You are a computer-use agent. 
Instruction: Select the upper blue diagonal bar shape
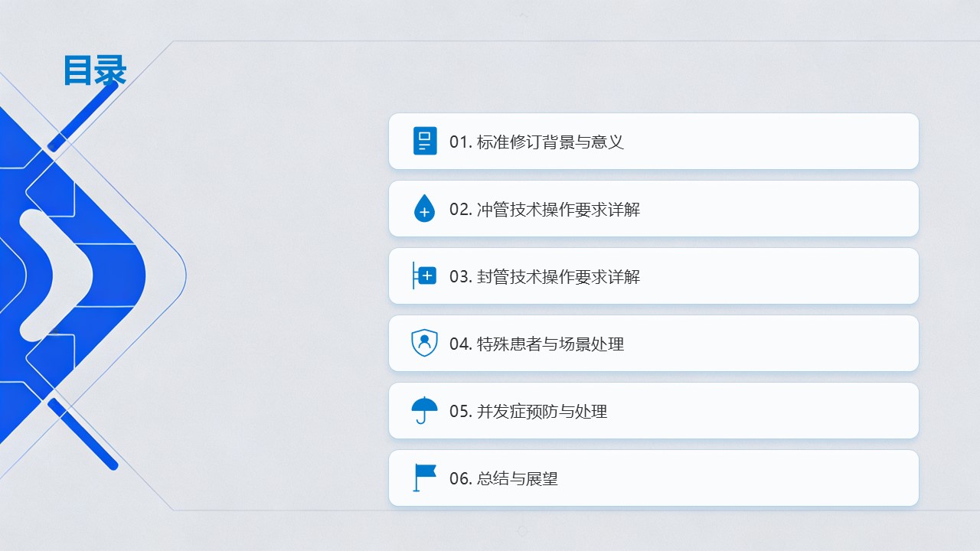tap(83, 116)
